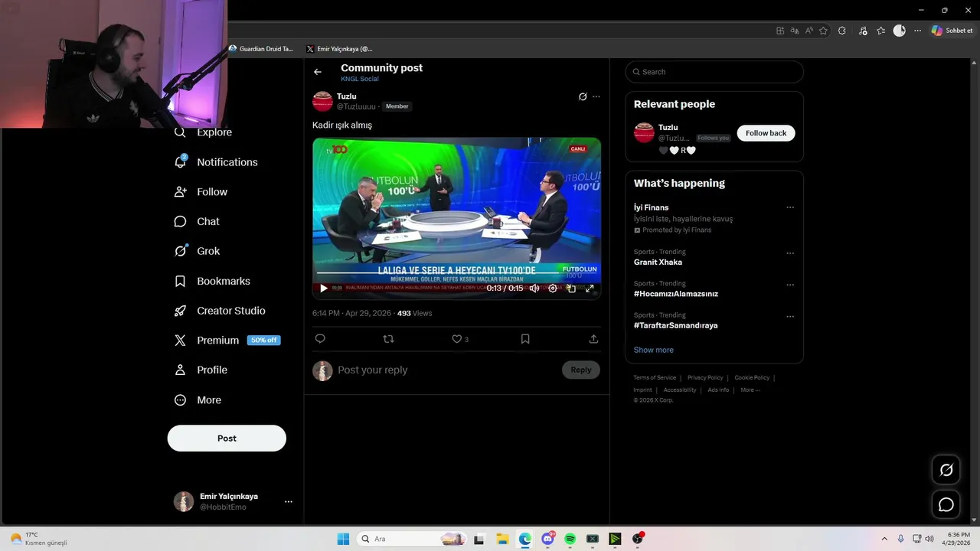Screen dimensions: 980x551
Task: Open Tuzlu's avatar in Relevant people
Action: coord(644,132)
